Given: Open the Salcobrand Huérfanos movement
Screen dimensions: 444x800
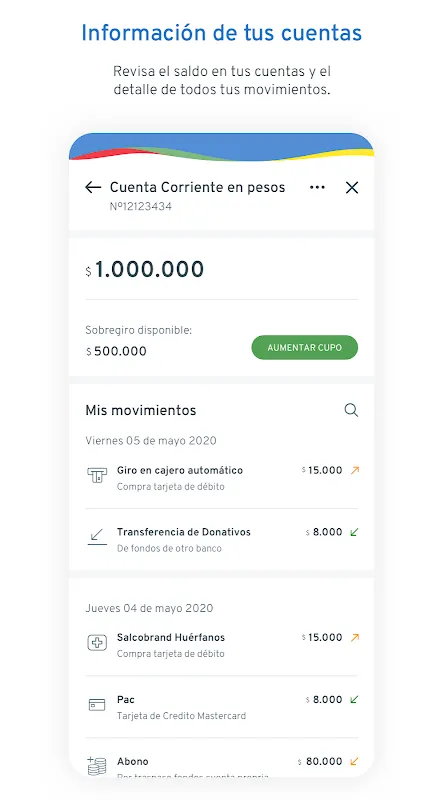Looking at the screenshot, I should click(x=221, y=645).
